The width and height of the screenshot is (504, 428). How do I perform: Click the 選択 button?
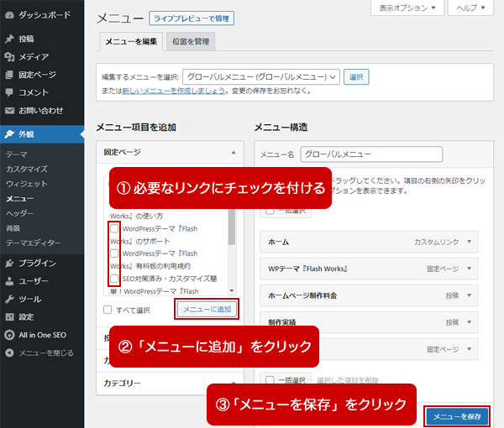click(356, 77)
